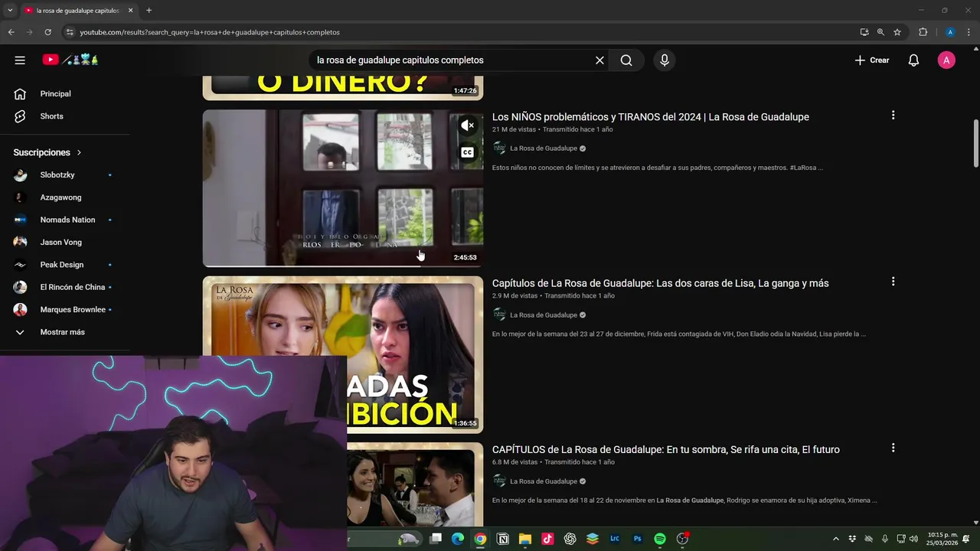Open YouTube notifications bell
The image size is (980, 551).
[913, 60]
